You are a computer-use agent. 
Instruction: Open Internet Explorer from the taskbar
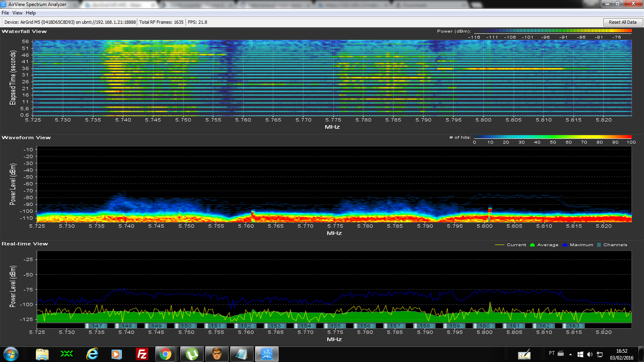coord(92,354)
